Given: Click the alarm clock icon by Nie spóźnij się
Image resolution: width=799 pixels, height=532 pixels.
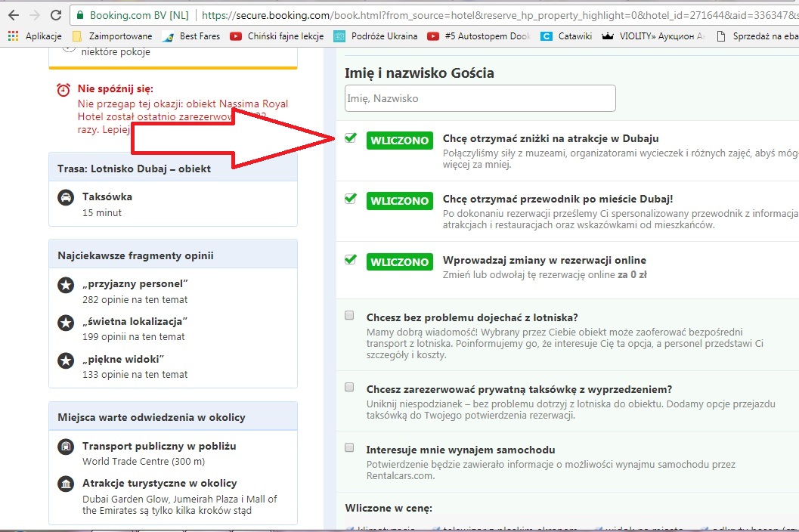Looking at the screenshot, I should [x=63, y=90].
